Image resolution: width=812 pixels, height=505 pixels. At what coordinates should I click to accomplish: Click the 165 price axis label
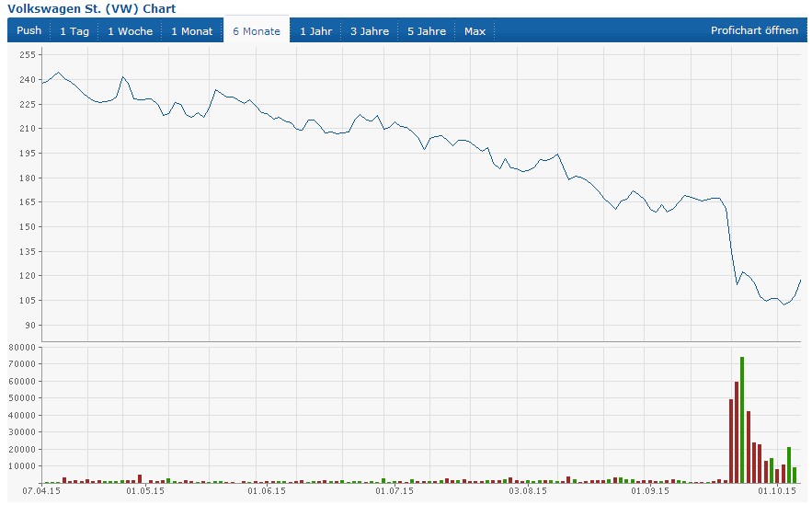[x=28, y=202]
